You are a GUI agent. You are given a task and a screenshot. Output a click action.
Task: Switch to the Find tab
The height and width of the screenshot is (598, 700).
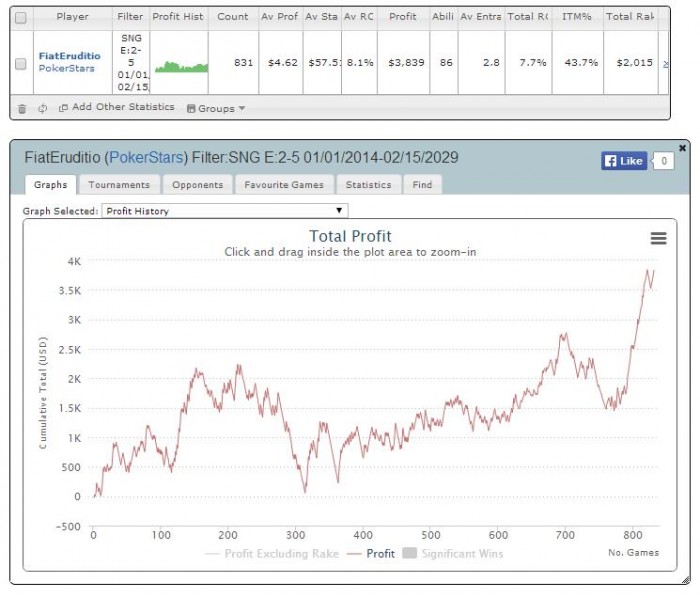tap(422, 185)
